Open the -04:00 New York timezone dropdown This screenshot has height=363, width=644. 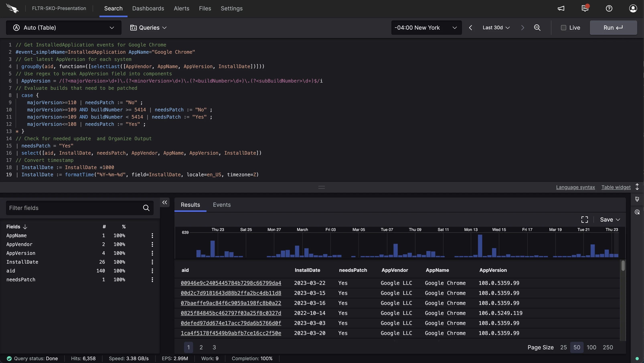(x=426, y=27)
